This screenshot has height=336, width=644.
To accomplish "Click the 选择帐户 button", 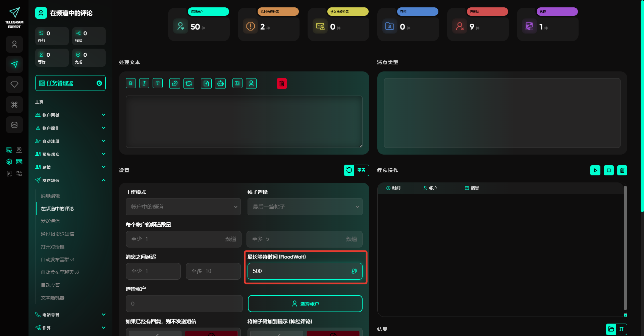I will coord(305,303).
